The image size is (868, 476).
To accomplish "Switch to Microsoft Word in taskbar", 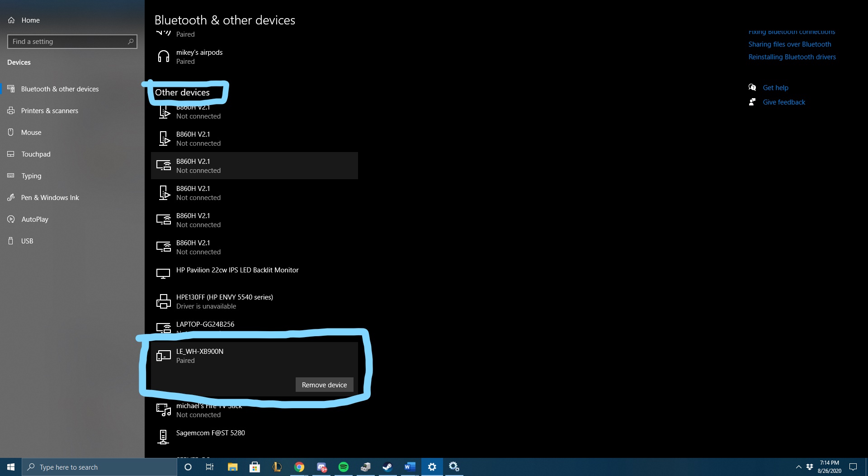I will point(410,467).
